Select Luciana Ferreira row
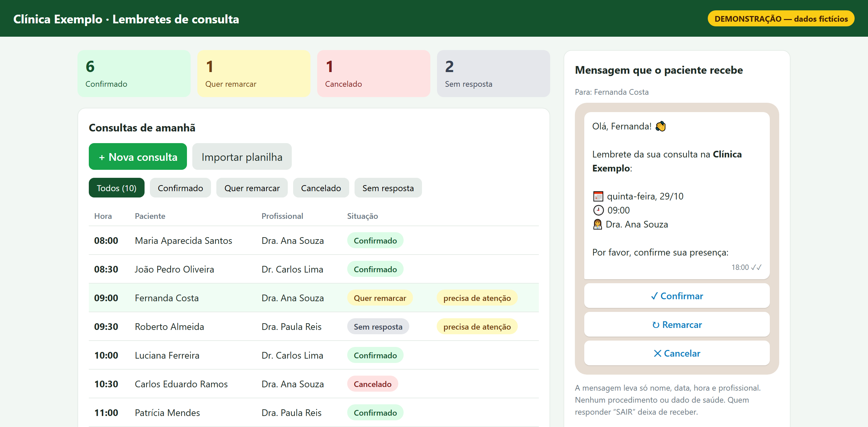Screen dimensions: 868x427 314,355
